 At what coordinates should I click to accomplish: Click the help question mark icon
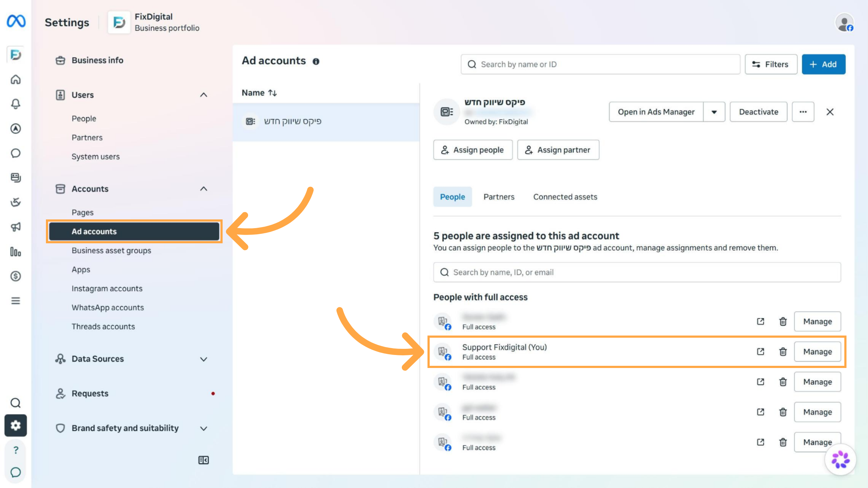pyautogui.click(x=16, y=450)
